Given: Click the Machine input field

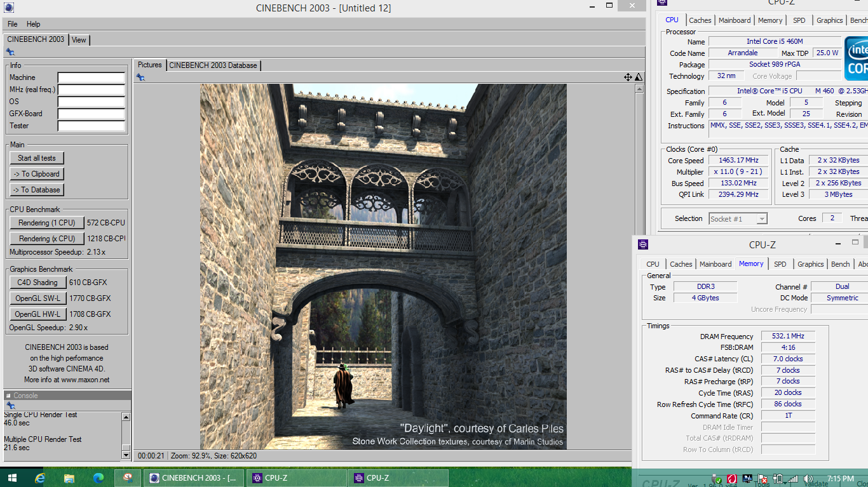Looking at the screenshot, I should pos(92,77).
